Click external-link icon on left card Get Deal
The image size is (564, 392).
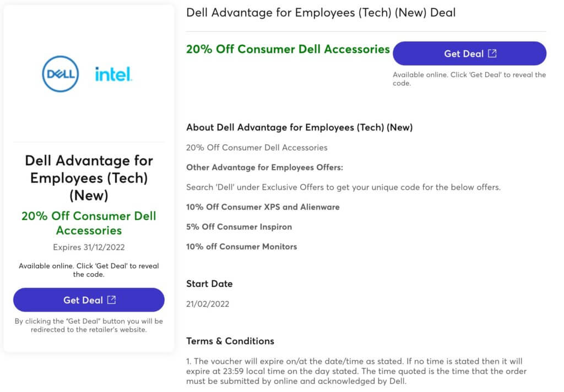click(111, 300)
